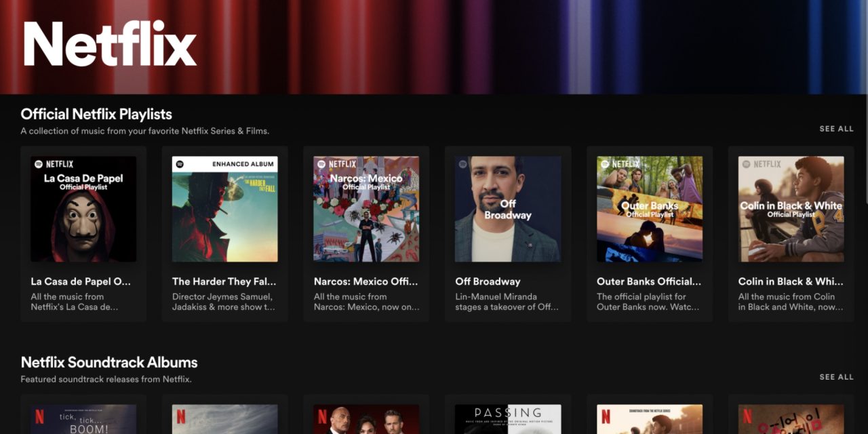Click Spotify icon on Off Broadway cover

[462, 164]
